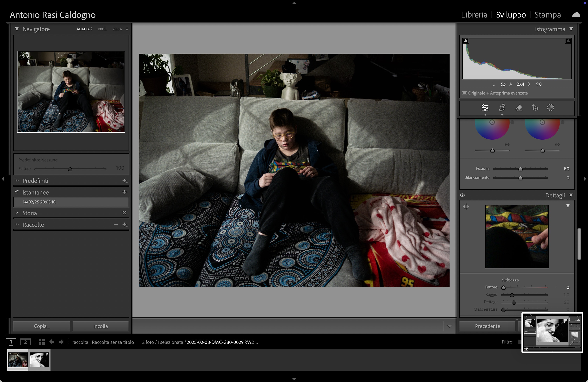Viewport: 588px width, 382px height.
Task: Click the Incolla button
Action: point(100,326)
